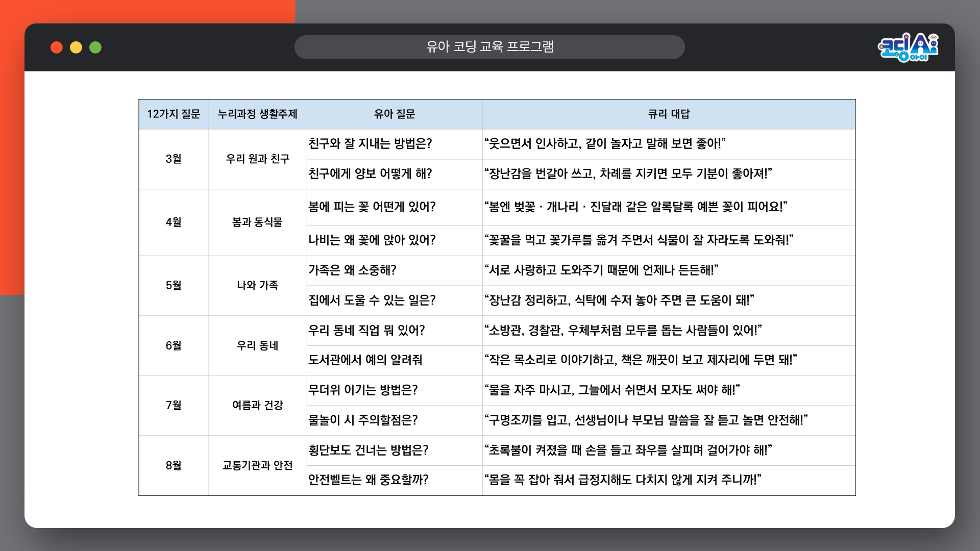980x551 pixels.
Task: Click the 봄과 동식물 theme cell
Action: click(257, 222)
